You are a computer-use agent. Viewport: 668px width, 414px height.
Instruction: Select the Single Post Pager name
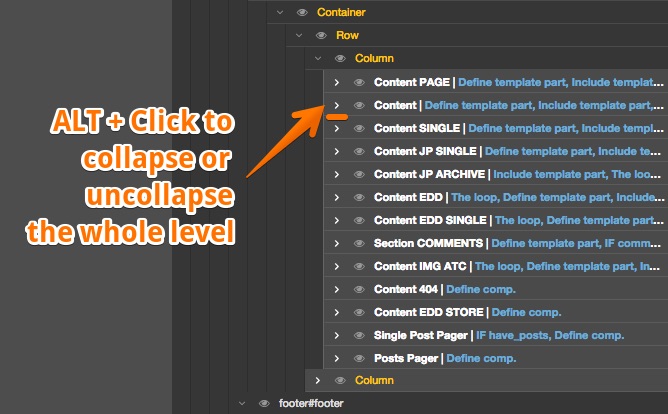tap(420, 335)
